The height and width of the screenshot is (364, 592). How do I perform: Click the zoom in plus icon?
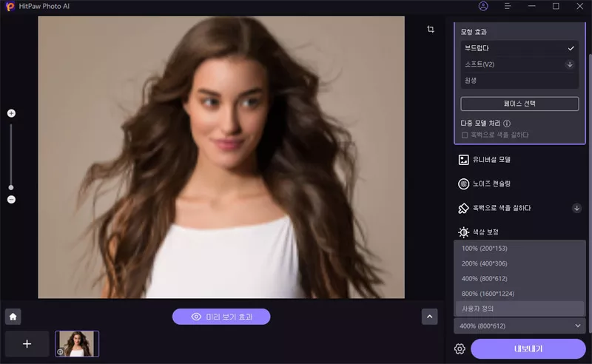click(11, 113)
